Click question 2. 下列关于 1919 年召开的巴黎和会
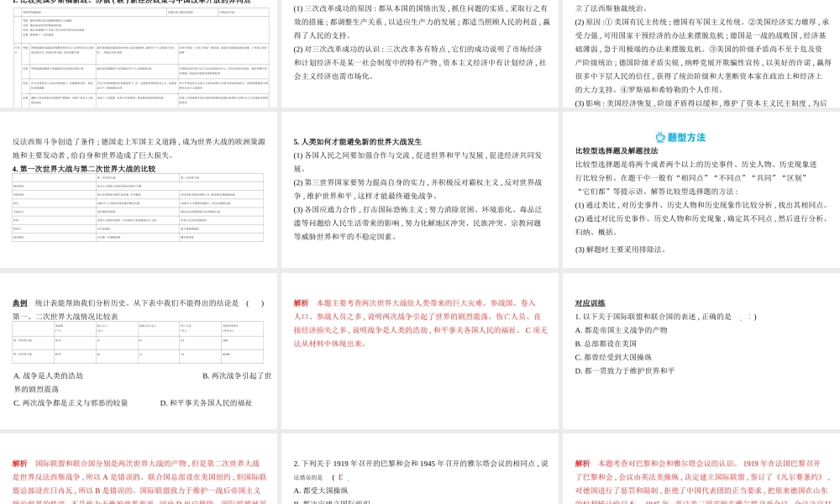 [421, 464]
